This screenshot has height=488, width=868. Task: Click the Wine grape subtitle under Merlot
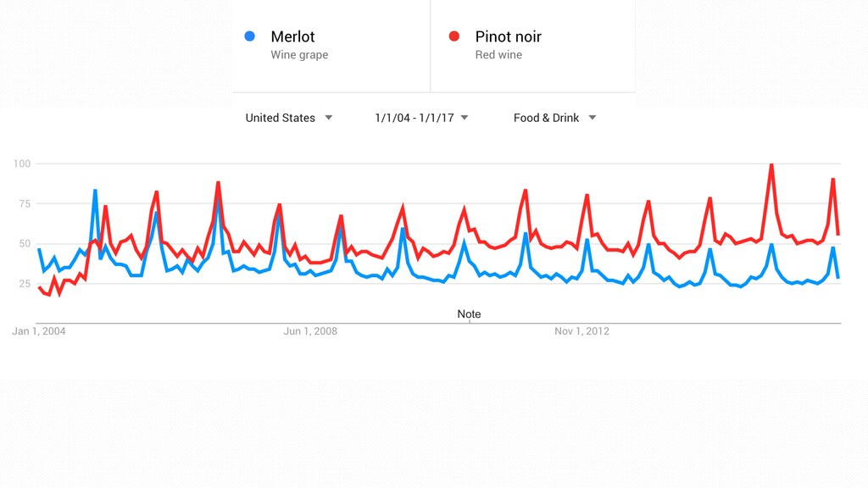point(299,55)
